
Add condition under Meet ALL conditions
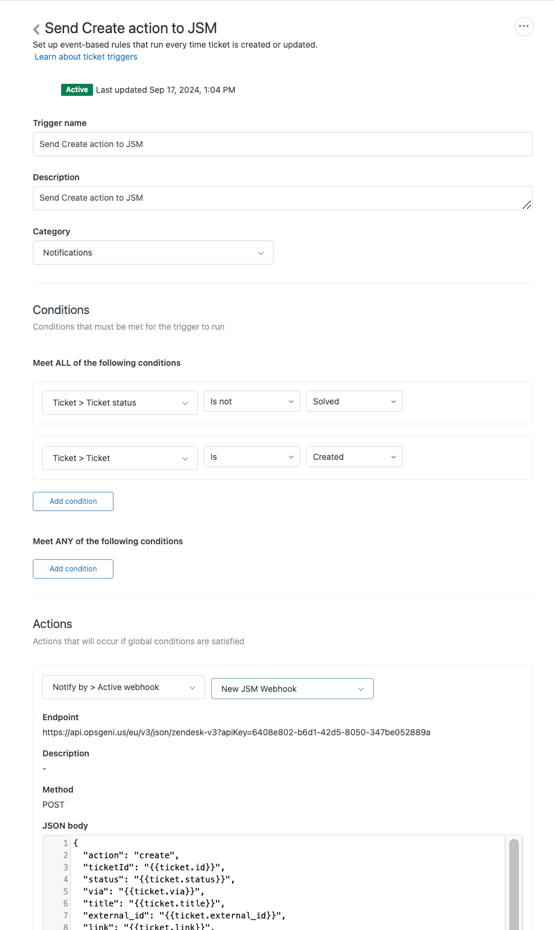(x=73, y=501)
